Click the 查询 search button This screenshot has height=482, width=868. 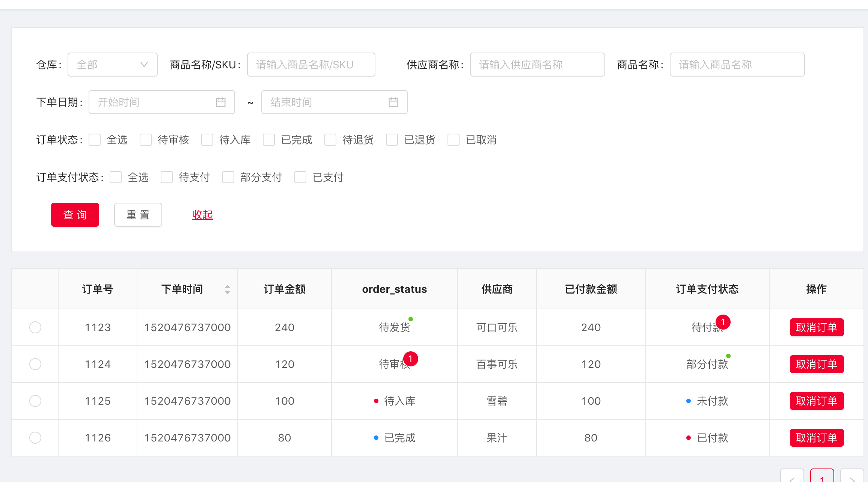tap(75, 215)
